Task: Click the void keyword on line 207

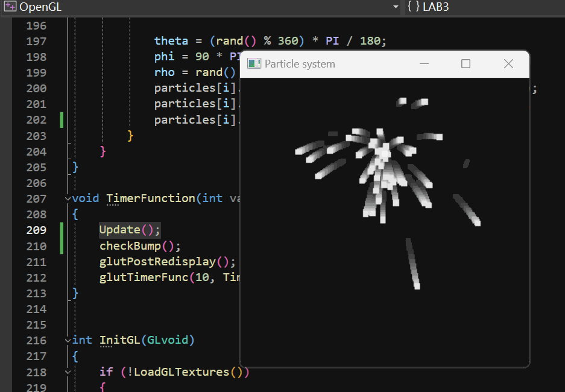Action: [86, 198]
